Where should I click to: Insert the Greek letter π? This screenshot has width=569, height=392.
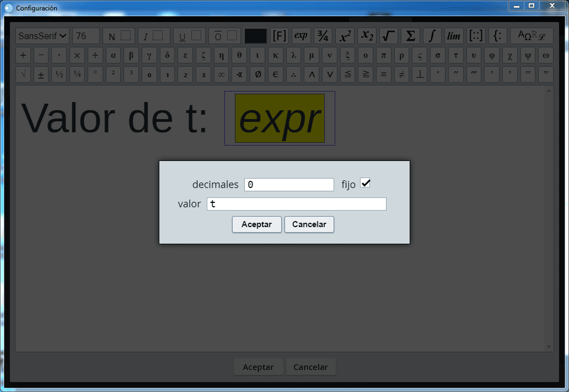384,56
